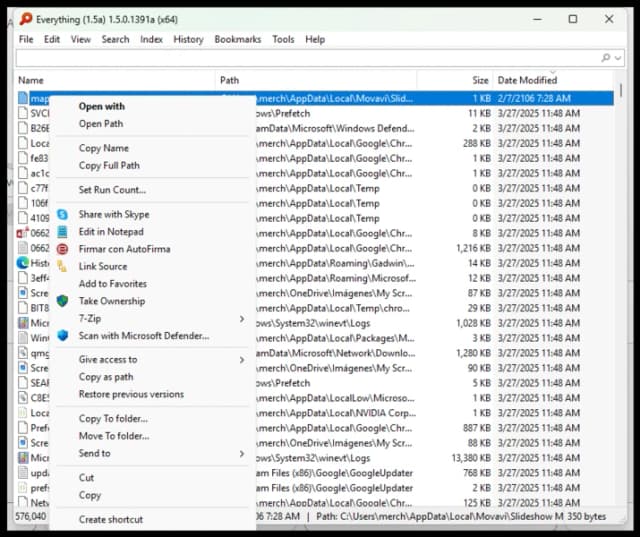Click the icon of the 'BIT8' file row
The width and height of the screenshot is (640, 537).
23,308
